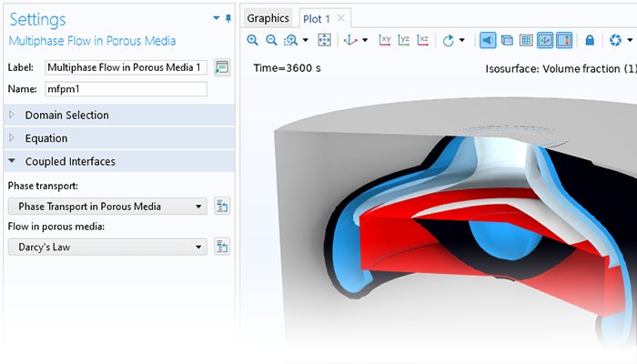Open the Flow in porous media dropdown
This screenshot has width=637, height=364.
pos(107,247)
